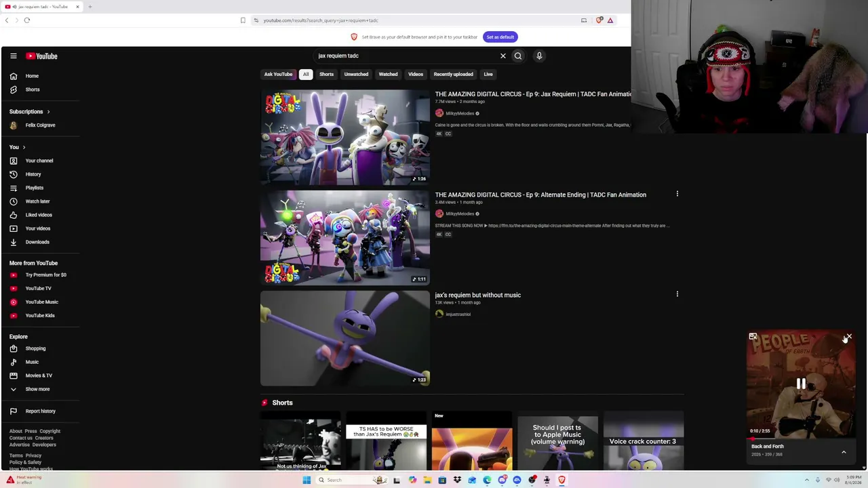Viewport: 868px width, 488px height.
Task: Select the Live filter chip
Action: pyautogui.click(x=488, y=75)
